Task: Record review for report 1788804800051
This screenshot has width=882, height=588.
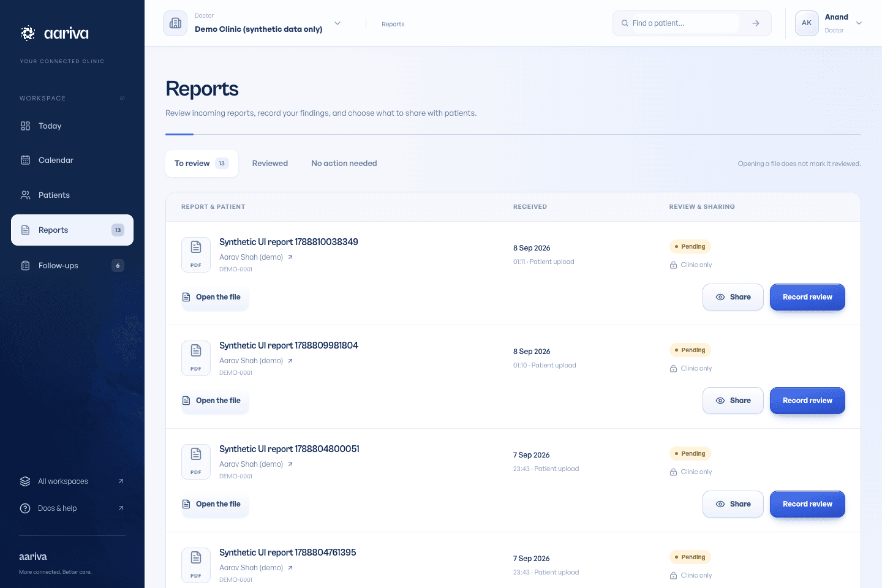Action: (x=807, y=504)
